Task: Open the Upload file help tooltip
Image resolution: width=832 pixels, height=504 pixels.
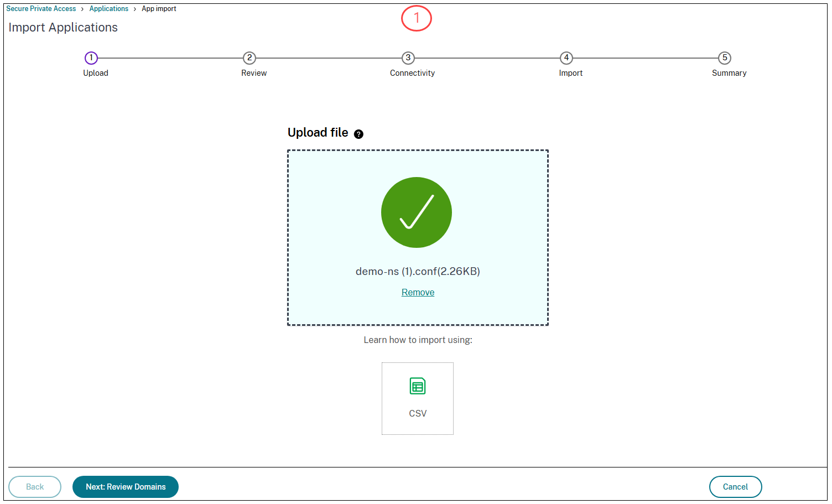Action: click(358, 134)
